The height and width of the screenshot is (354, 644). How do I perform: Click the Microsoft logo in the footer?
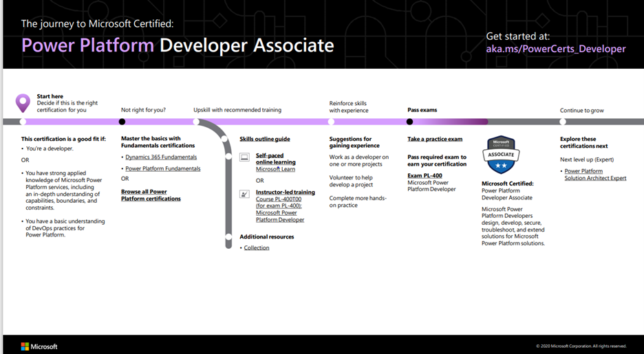(39, 346)
